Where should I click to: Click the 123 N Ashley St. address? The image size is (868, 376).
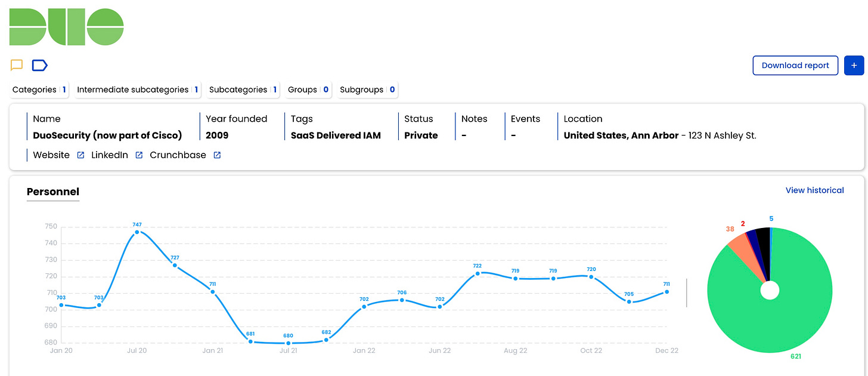pos(723,135)
